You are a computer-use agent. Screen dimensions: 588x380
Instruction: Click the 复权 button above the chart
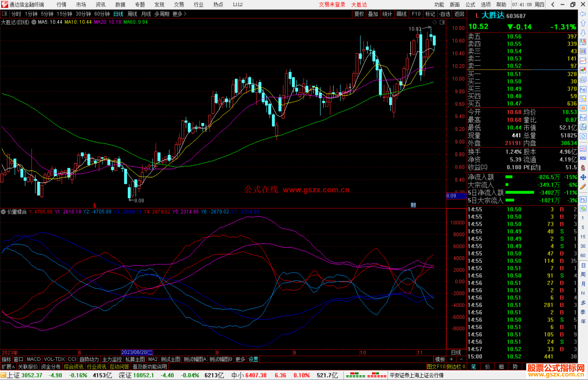[359, 14]
